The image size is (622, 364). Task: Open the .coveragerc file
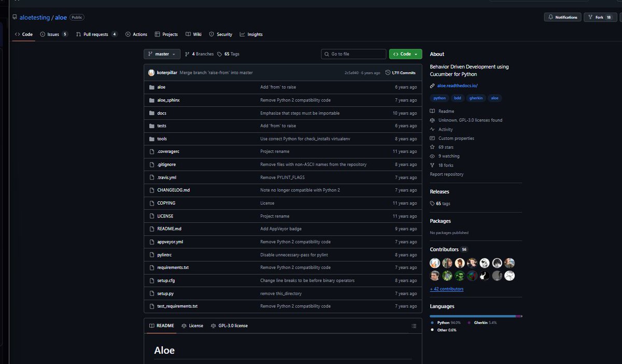click(168, 151)
